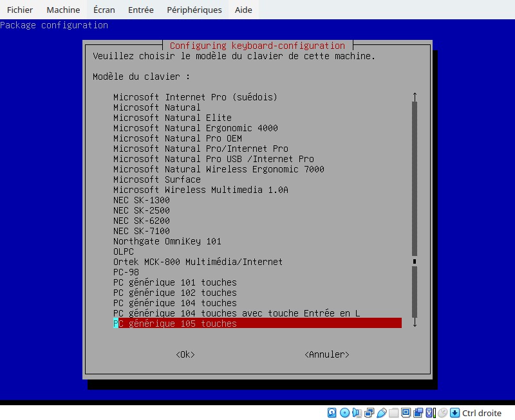Open the Entrée menu
The image size is (515, 420).
[x=140, y=10]
